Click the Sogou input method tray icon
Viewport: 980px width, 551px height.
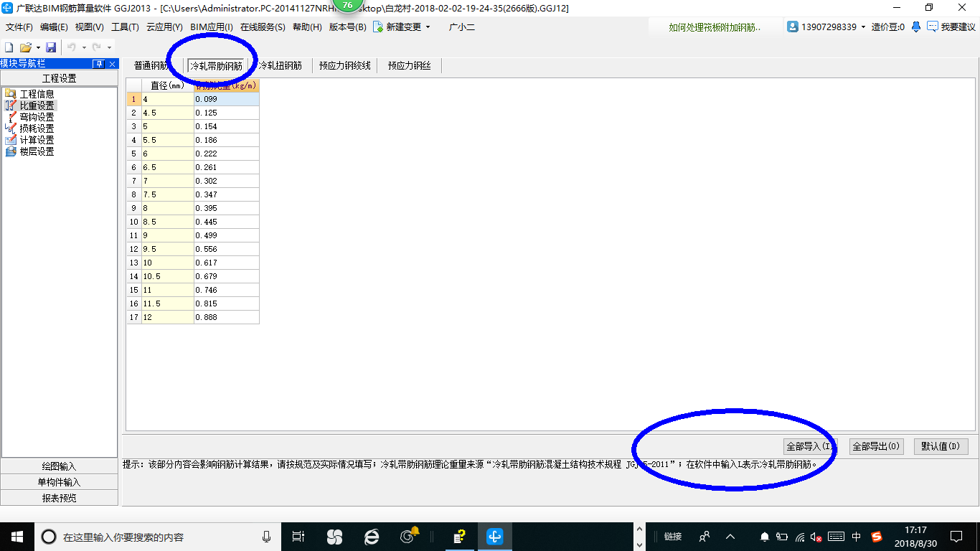click(877, 537)
